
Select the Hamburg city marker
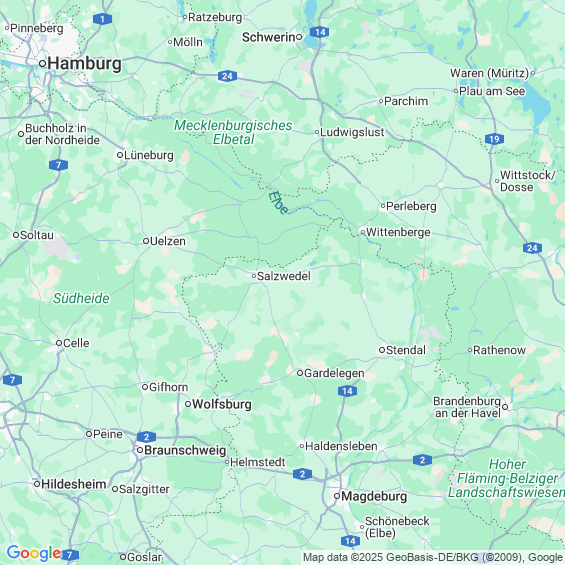[x=43, y=64]
